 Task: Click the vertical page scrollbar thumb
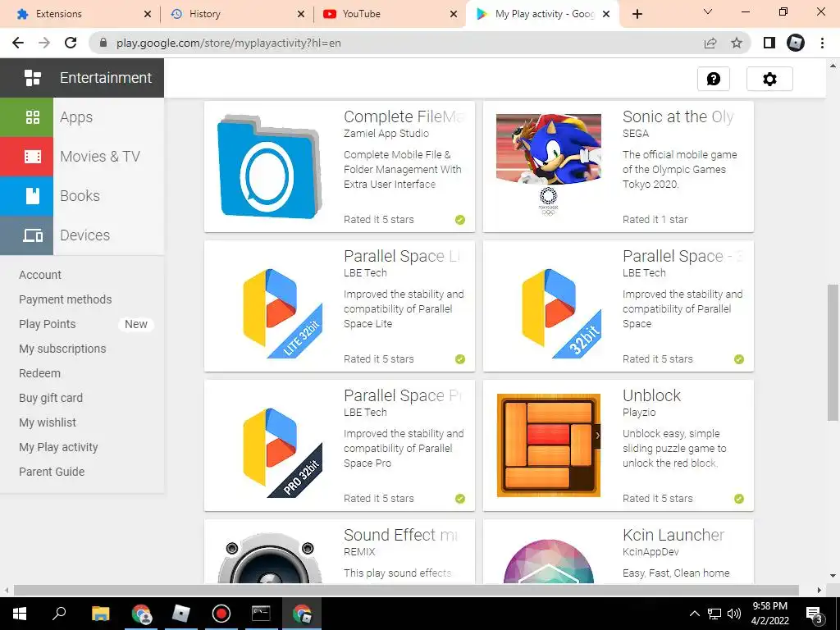833,353
